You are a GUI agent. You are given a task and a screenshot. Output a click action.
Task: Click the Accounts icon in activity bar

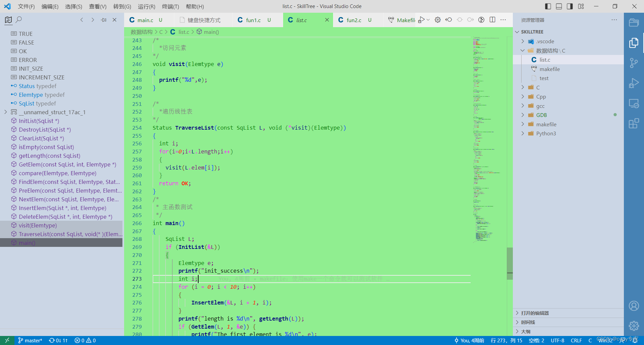pyautogui.click(x=634, y=306)
